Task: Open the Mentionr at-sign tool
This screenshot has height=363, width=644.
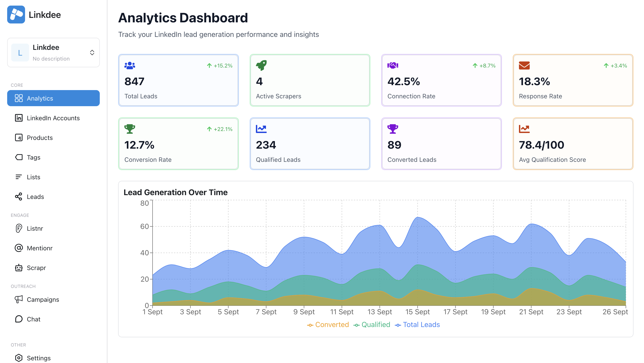Action: [19, 248]
